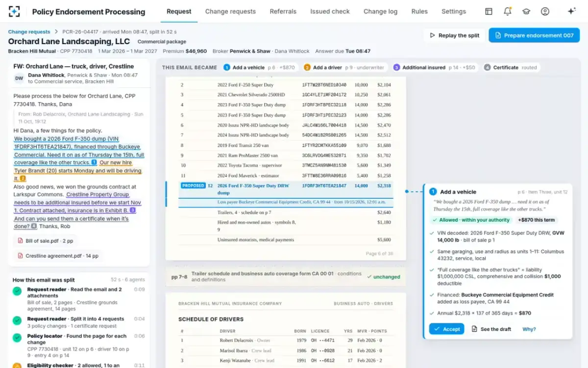
Task: Click the orange marker 2 in the email body
Action: [23, 179]
